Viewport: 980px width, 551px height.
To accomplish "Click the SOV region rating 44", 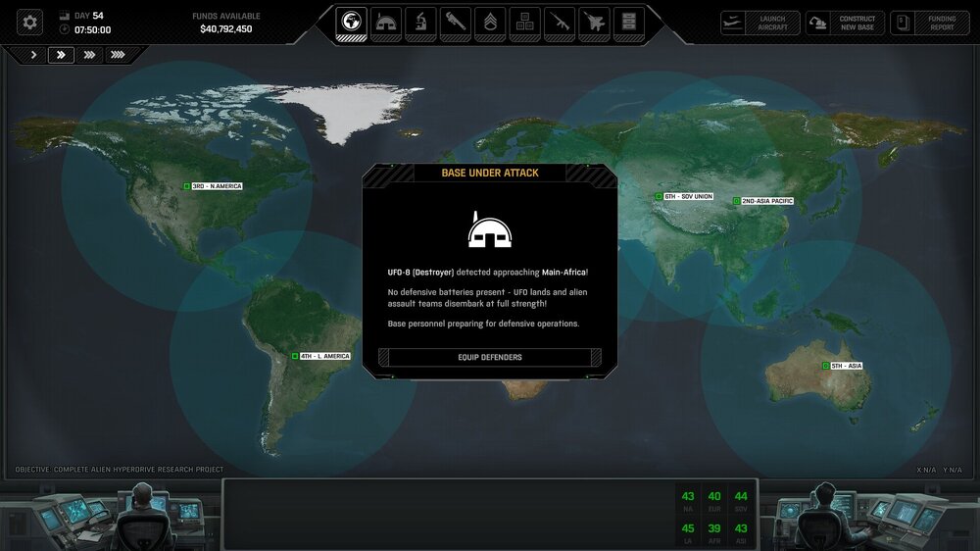I will point(741,497).
